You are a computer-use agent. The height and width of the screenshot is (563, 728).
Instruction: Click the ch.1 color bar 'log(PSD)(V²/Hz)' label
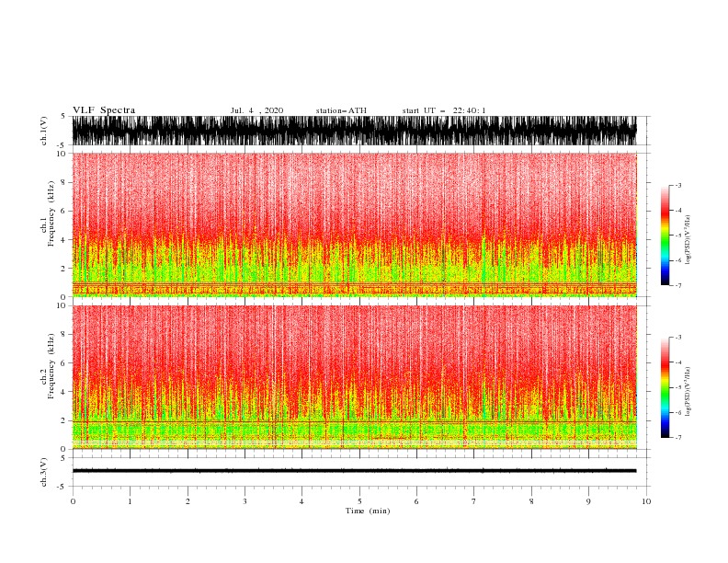click(688, 240)
